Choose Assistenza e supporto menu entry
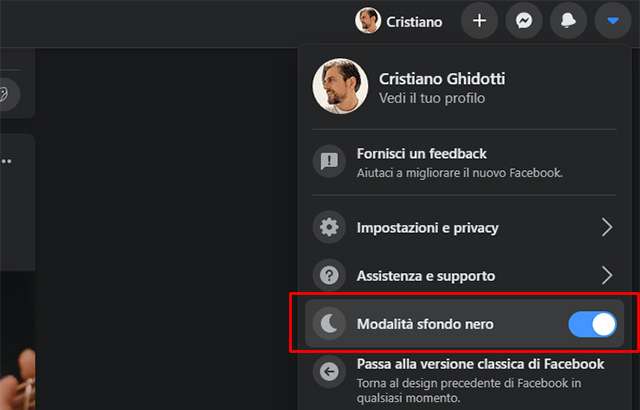The image size is (640, 410). (x=425, y=275)
